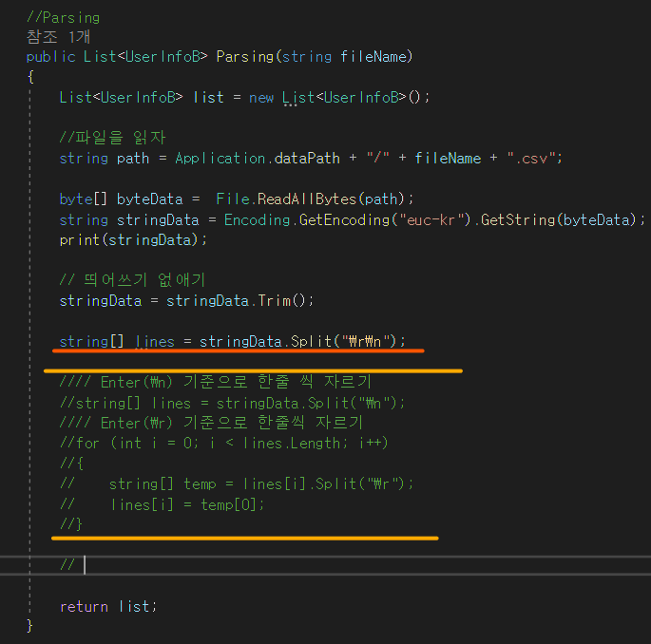Click the 'fileName' parameter in method signature
651x644 pixels.
pyautogui.click(x=373, y=56)
